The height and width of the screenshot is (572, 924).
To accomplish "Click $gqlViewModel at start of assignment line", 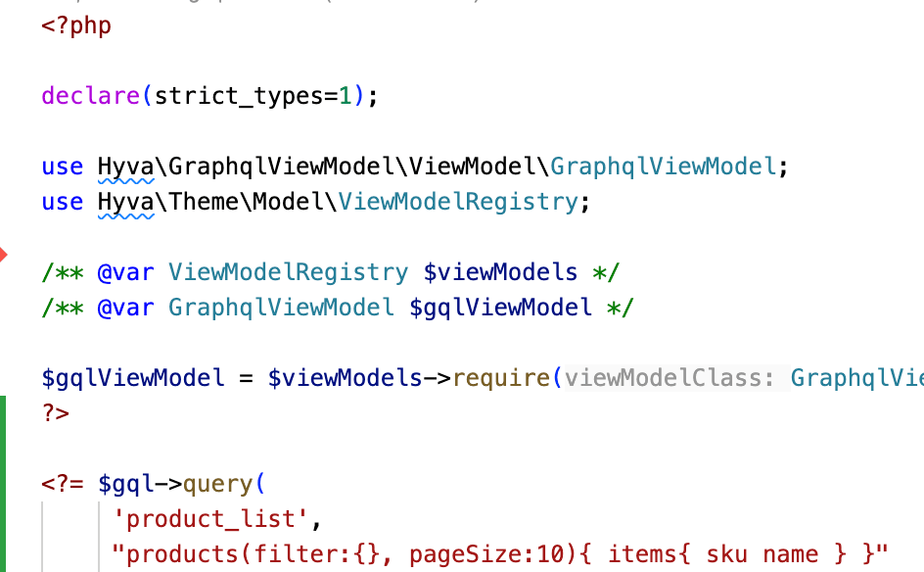I will point(133,378).
